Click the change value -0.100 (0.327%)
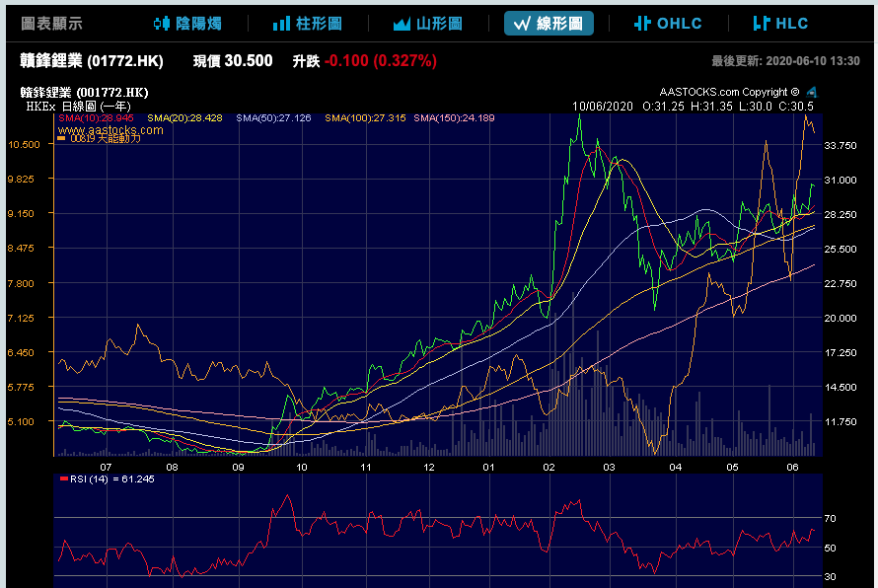878x588 pixels. pos(381,61)
